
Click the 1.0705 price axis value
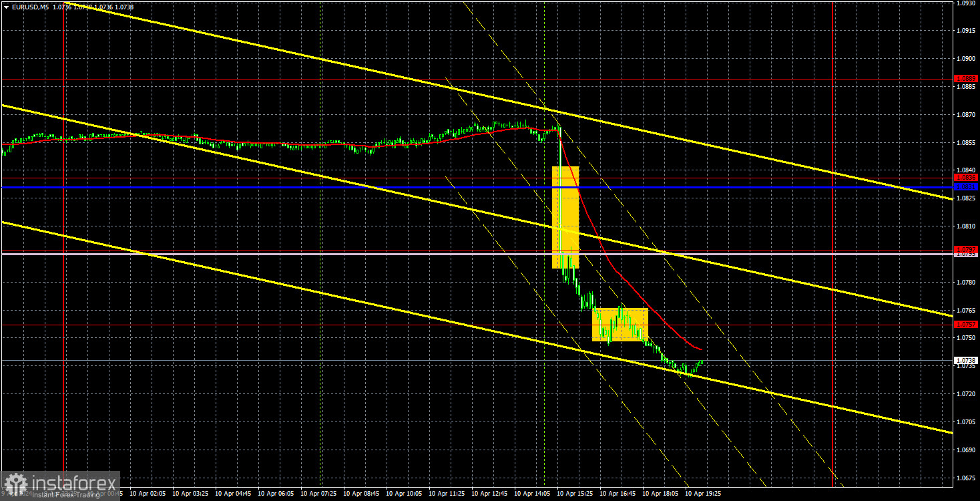point(967,422)
